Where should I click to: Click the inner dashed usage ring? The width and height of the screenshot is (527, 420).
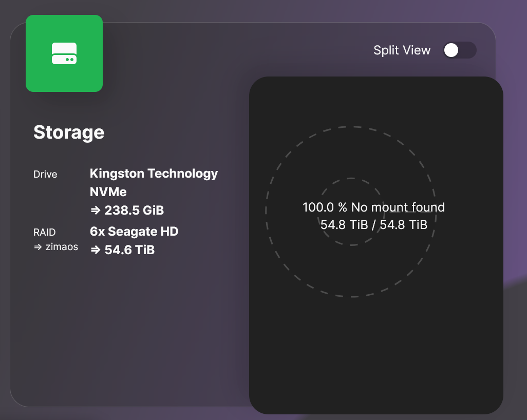tap(351, 179)
